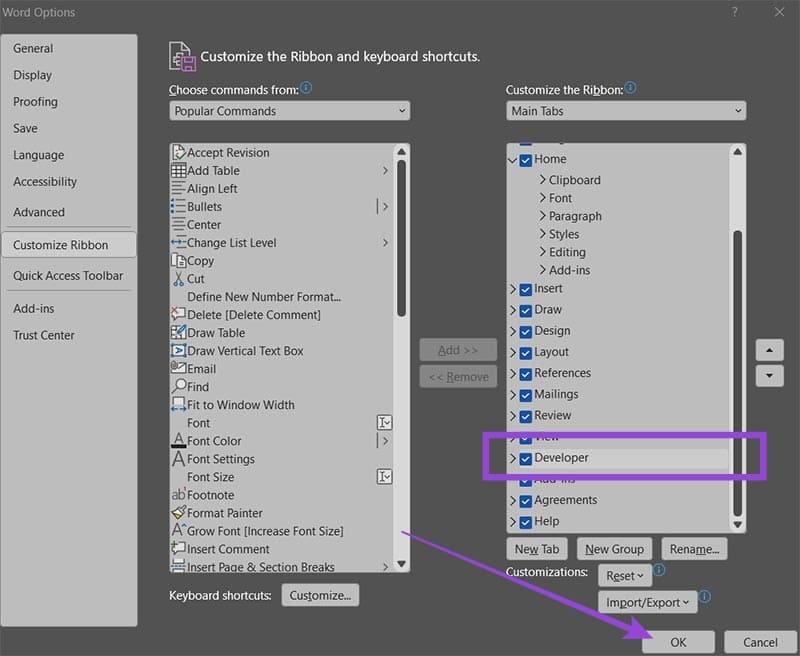Go to Proofing options
This screenshot has width=800, height=656.
click(35, 102)
